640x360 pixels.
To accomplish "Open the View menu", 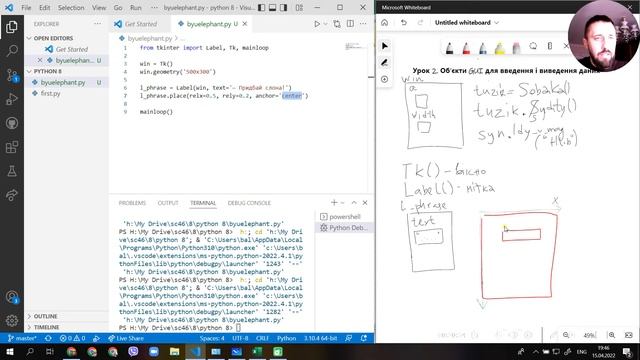I will [99, 7].
